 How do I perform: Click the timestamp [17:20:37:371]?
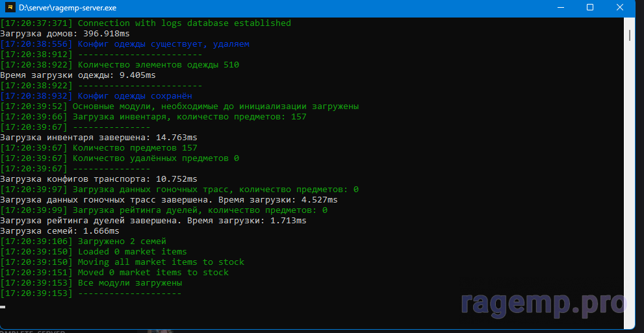[x=36, y=23]
